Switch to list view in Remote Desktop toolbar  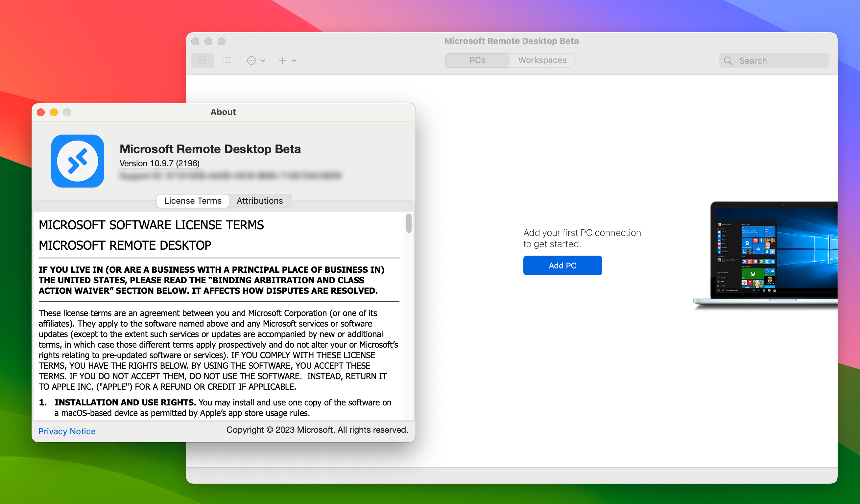pyautogui.click(x=227, y=60)
